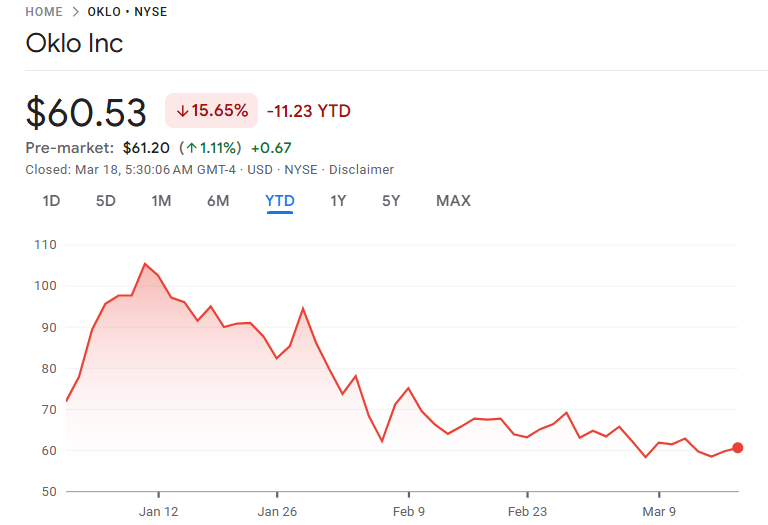Screen dimensions: 768x525
Task: Click the green up arrow beside 1.11%
Action: coord(188,148)
